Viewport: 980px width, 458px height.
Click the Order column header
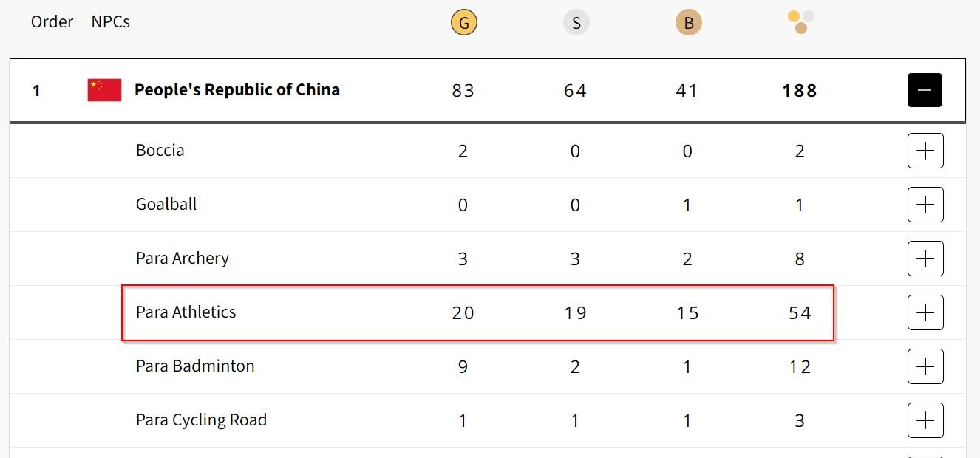(x=52, y=22)
